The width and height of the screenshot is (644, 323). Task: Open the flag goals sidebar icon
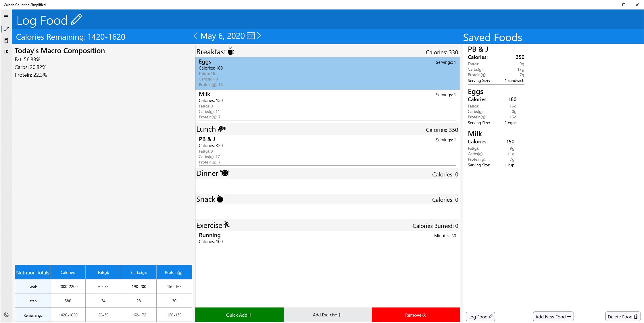(x=6, y=52)
